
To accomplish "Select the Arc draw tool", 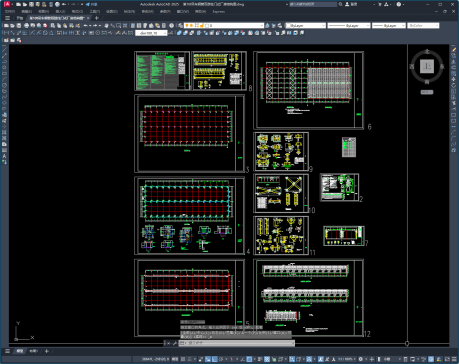I will coord(4,79).
